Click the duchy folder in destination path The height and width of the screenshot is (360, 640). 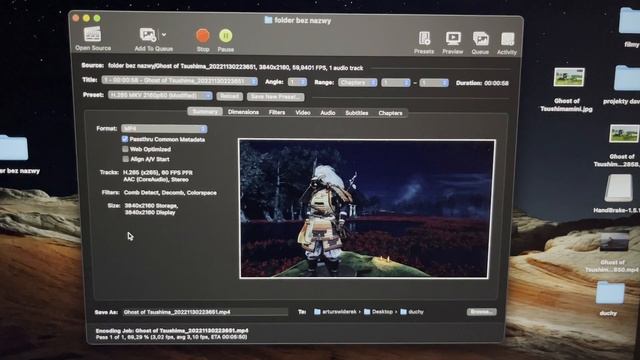tap(412, 312)
